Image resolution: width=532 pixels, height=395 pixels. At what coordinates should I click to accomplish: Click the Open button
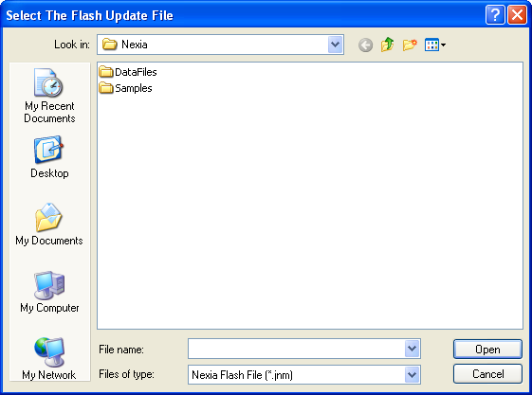[x=487, y=349]
